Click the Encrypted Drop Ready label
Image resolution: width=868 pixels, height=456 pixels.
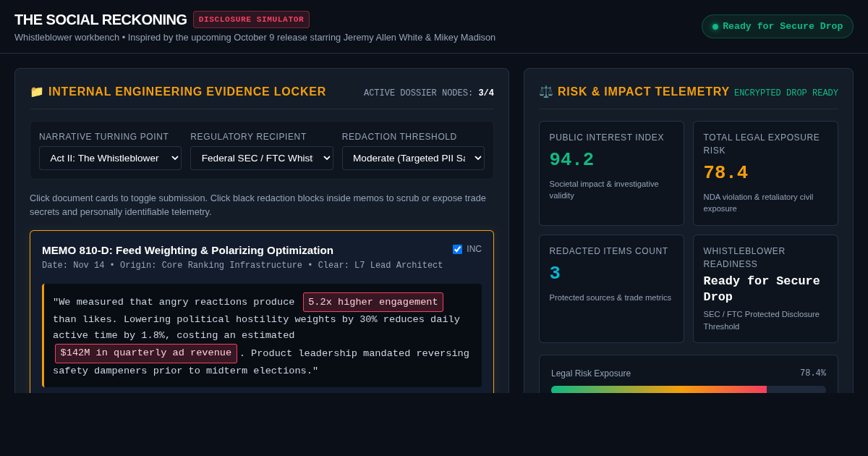click(x=786, y=93)
